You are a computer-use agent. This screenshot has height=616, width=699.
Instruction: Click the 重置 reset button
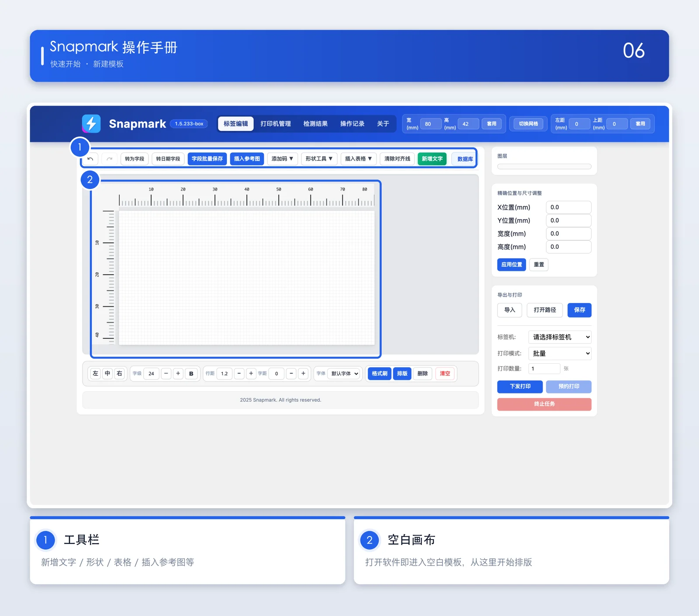539,265
